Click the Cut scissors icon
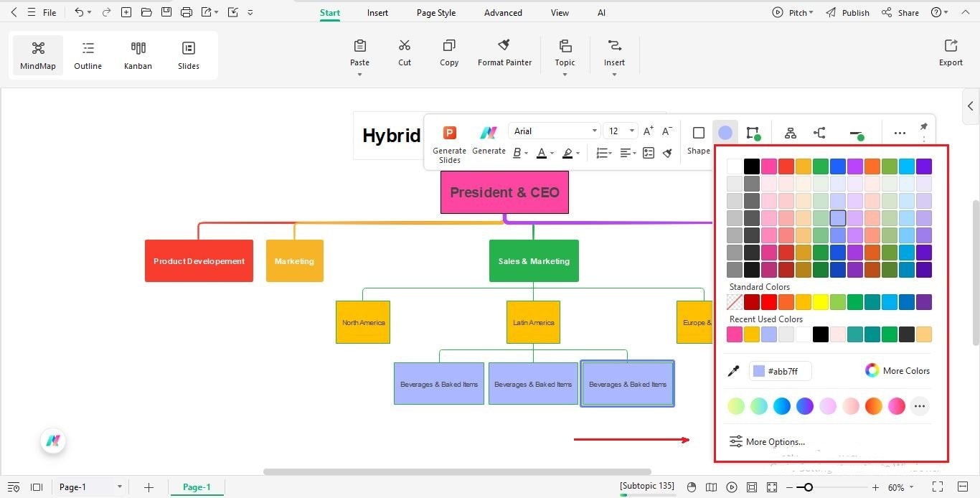 click(x=405, y=45)
